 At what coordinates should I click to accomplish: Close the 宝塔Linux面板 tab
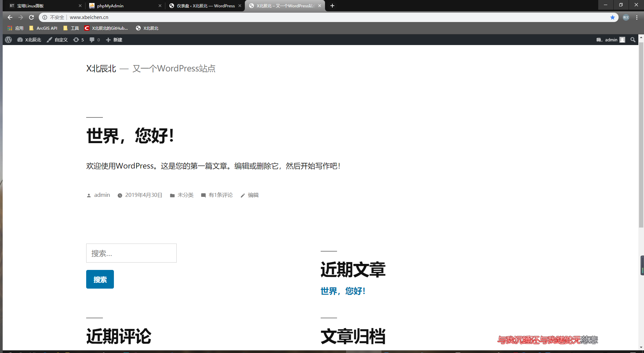coord(80,6)
